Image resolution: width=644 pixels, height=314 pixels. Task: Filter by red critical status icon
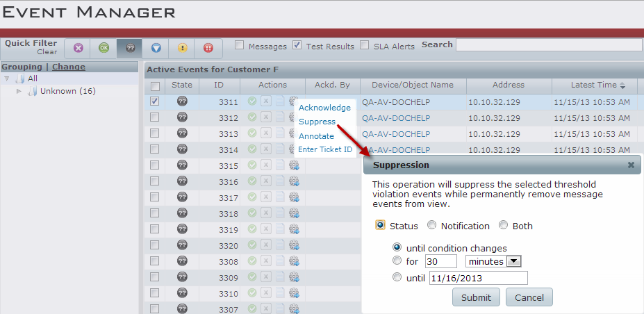(x=208, y=48)
